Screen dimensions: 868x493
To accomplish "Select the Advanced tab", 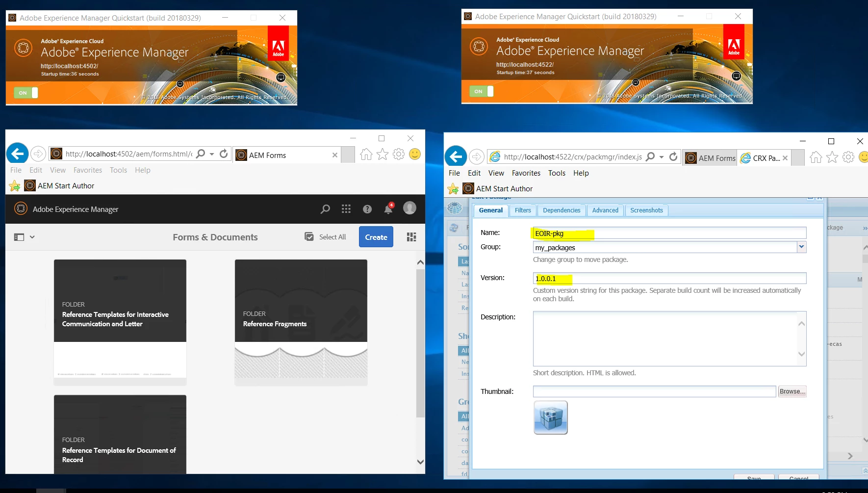I will point(605,210).
